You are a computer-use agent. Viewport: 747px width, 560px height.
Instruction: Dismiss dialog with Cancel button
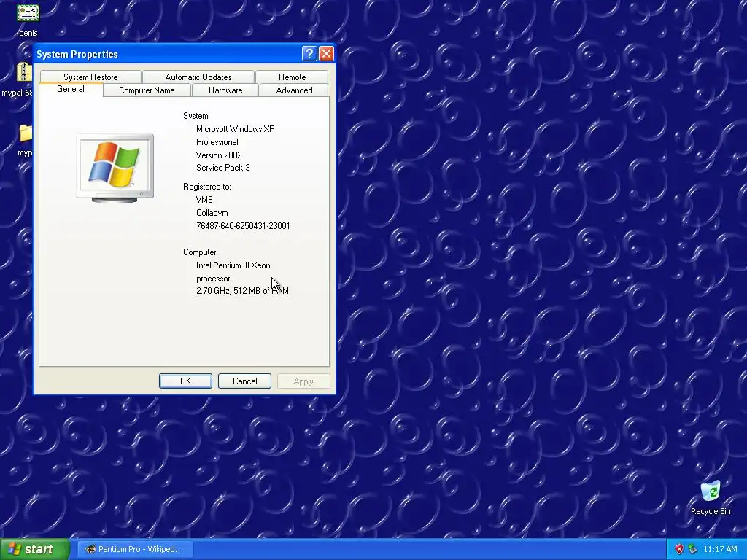pyautogui.click(x=244, y=381)
